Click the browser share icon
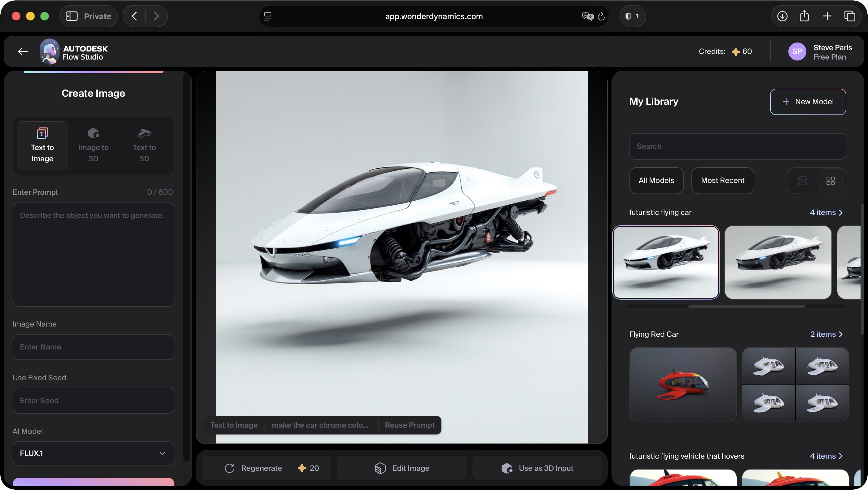 (x=805, y=16)
